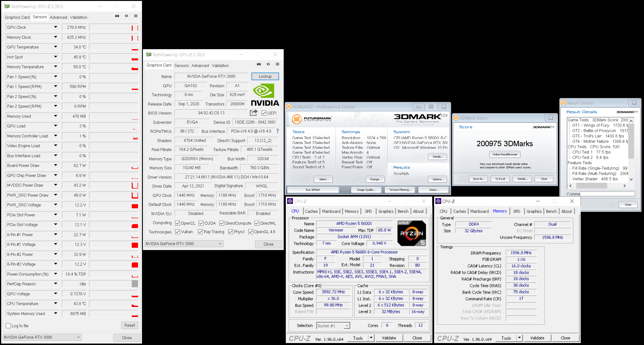Click the Image Quality button in 3DMark03

[x=366, y=190]
